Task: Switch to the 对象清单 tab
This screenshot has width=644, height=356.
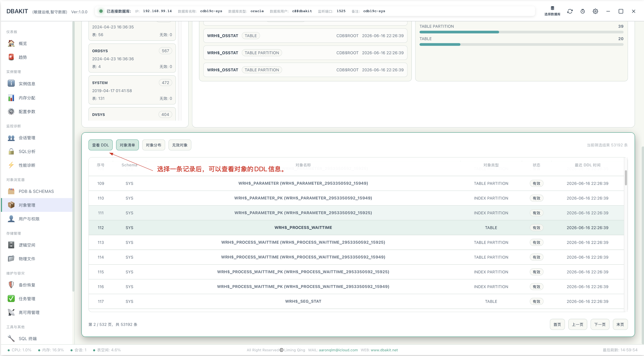Action: (x=127, y=145)
